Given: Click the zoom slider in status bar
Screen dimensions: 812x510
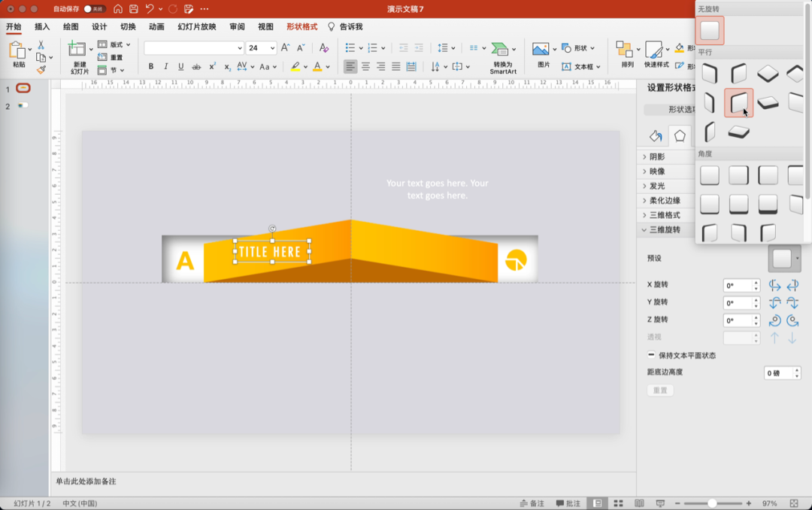Looking at the screenshot, I should [x=711, y=503].
